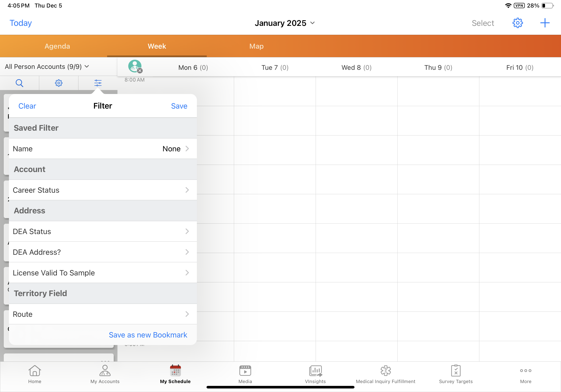The image size is (561, 392).
Task: Open calendar settings gear in header
Action: (517, 23)
